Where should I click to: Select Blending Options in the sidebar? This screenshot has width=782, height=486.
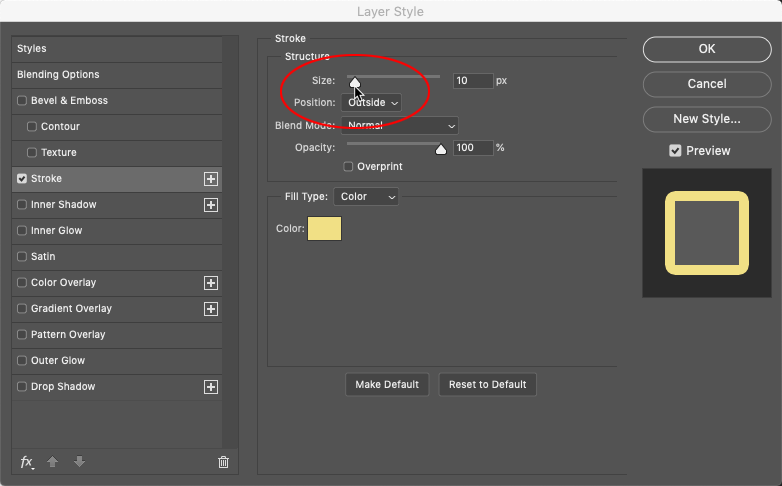pyautogui.click(x=117, y=75)
